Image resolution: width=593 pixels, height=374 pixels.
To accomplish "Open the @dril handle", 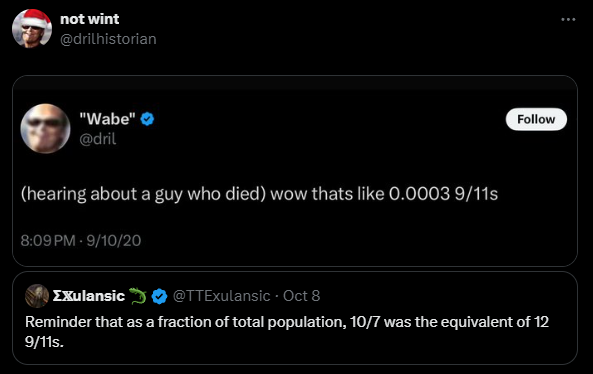I will pos(98,139).
